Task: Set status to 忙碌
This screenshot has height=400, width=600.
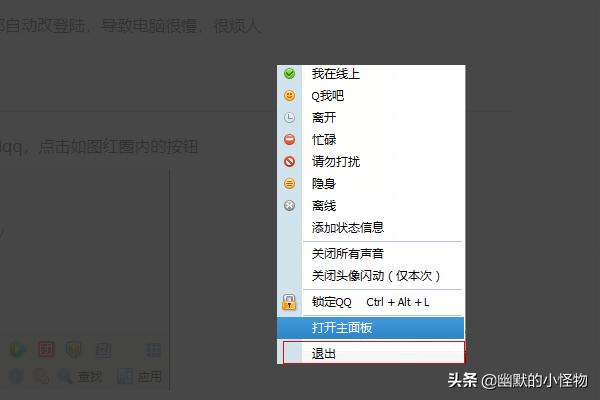Action: coord(371,139)
